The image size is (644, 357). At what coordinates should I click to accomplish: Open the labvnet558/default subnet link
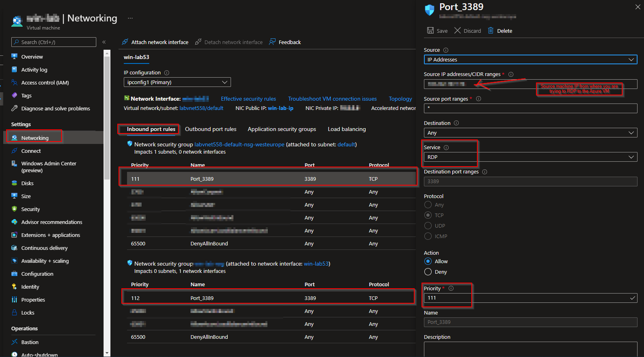click(x=201, y=108)
